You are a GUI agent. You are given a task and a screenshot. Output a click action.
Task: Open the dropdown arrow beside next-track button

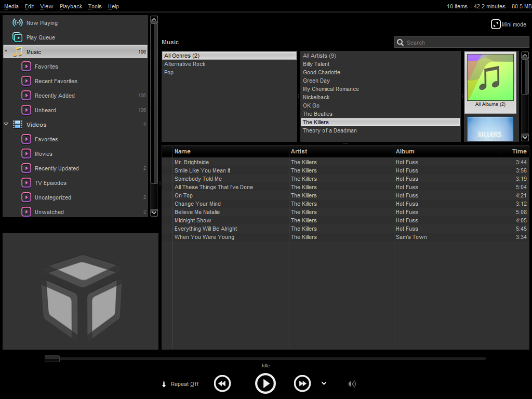click(x=324, y=383)
